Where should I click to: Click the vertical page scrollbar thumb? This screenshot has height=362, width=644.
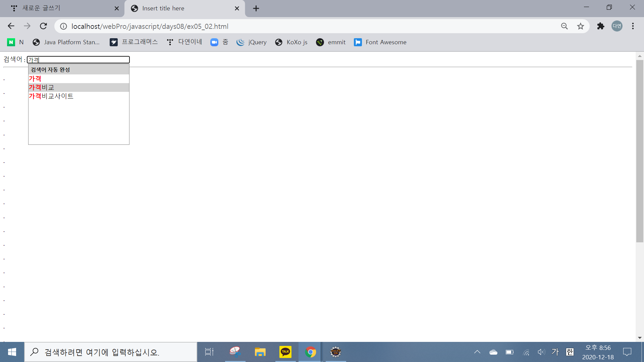click(640, 151)
